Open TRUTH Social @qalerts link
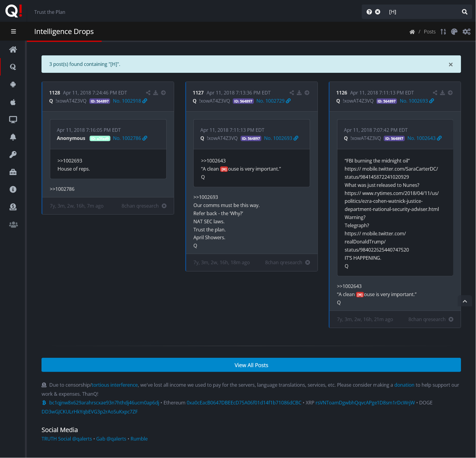The width and height of the screenshot is (476, 458). (x=67, y=439)
